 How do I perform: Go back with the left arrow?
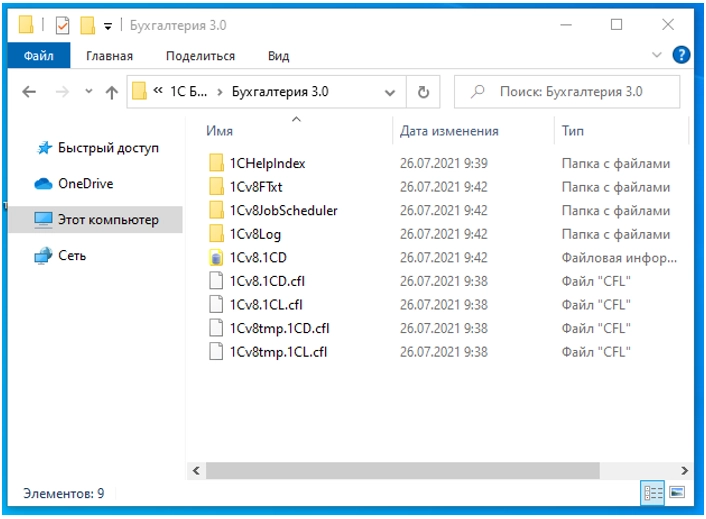[x=29, y=92]
